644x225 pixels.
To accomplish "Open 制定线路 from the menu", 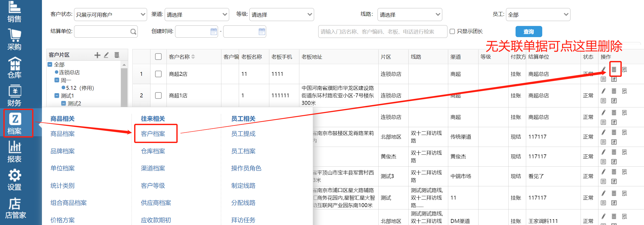I will [243, 186].
